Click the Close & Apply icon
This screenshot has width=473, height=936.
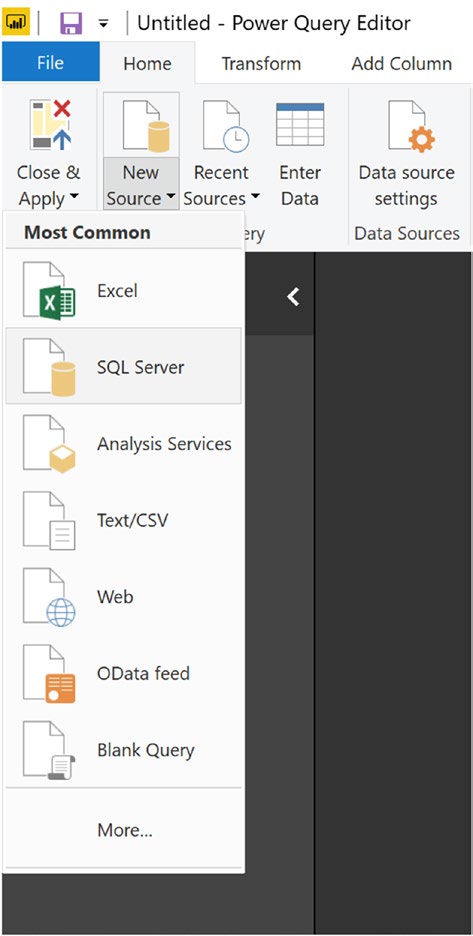51,125
